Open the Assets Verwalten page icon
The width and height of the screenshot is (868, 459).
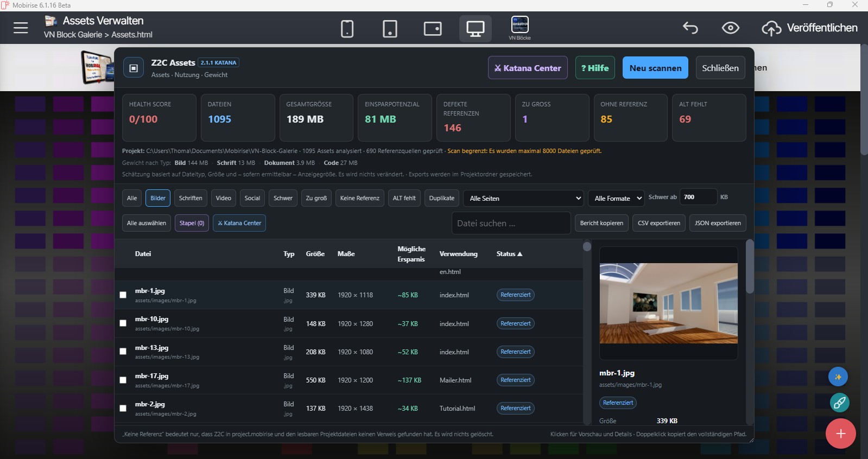tap(51, 21)
